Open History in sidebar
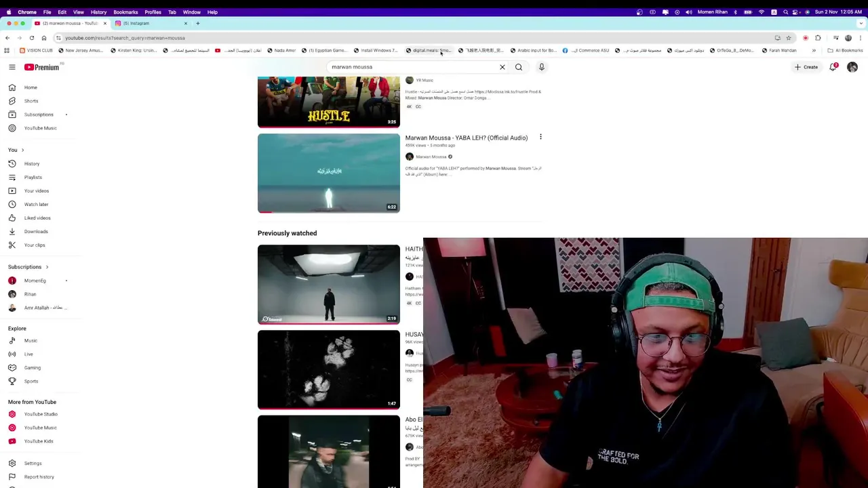Viewport: 868px width, 488px height. 31,163
